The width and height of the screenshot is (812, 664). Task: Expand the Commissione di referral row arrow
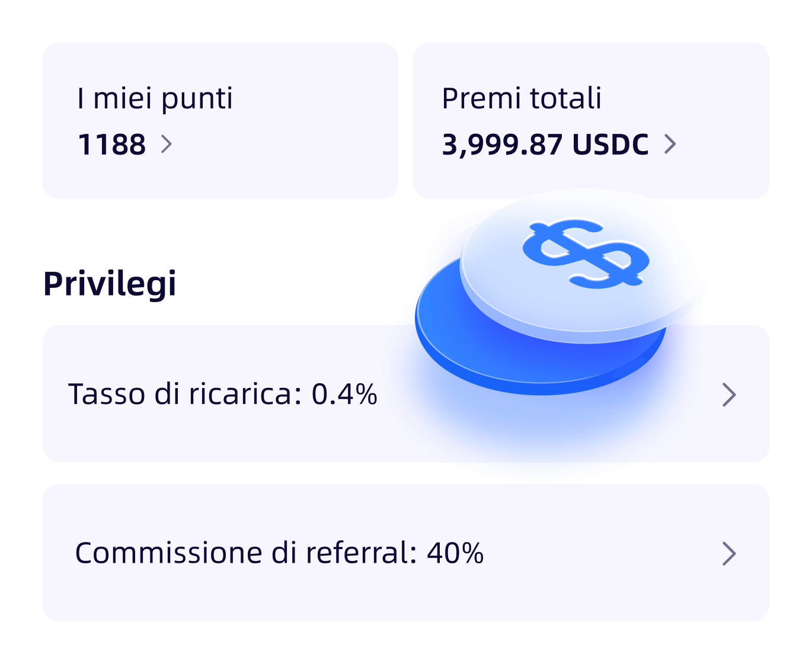point(729,553)
